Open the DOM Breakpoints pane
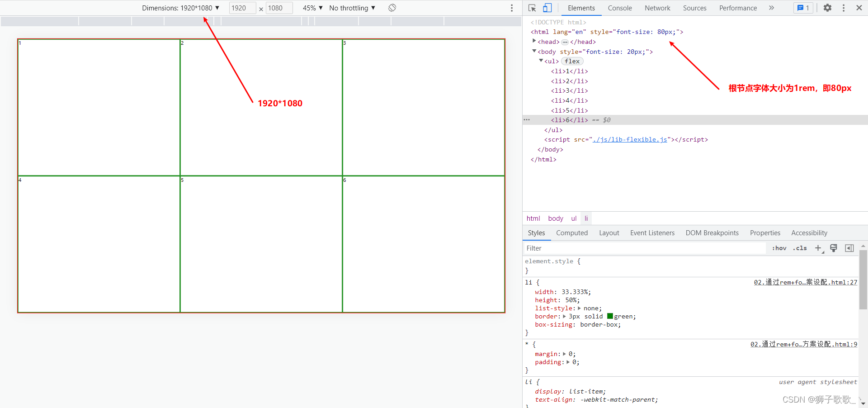The width and height of the screenshot is (868, 408). click(x=712, y=233)
